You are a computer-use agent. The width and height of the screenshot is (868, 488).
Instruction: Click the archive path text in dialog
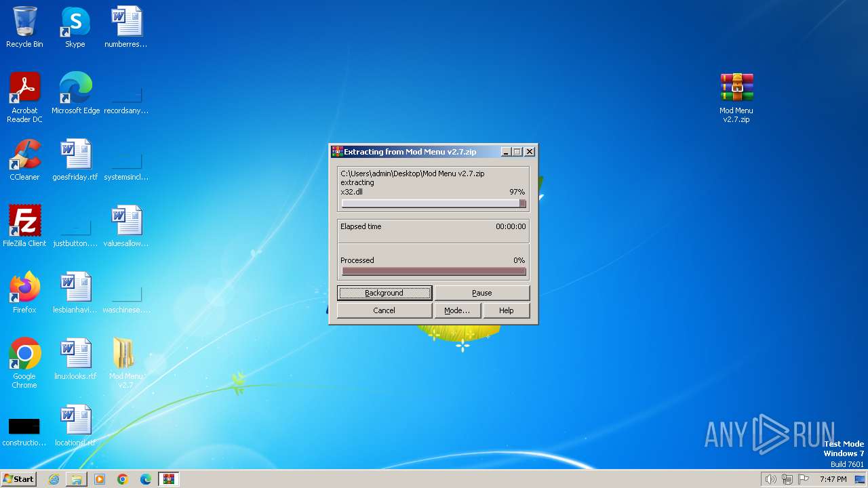pos(412,174)
